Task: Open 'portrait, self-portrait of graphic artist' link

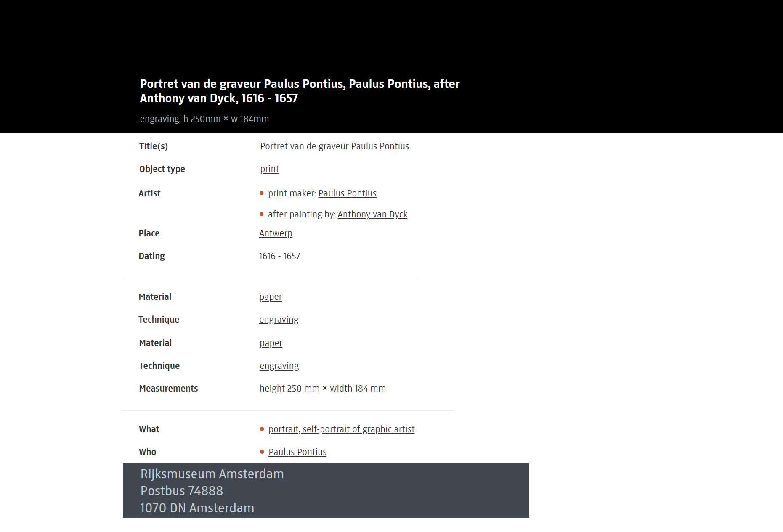Action: point(341,429)
